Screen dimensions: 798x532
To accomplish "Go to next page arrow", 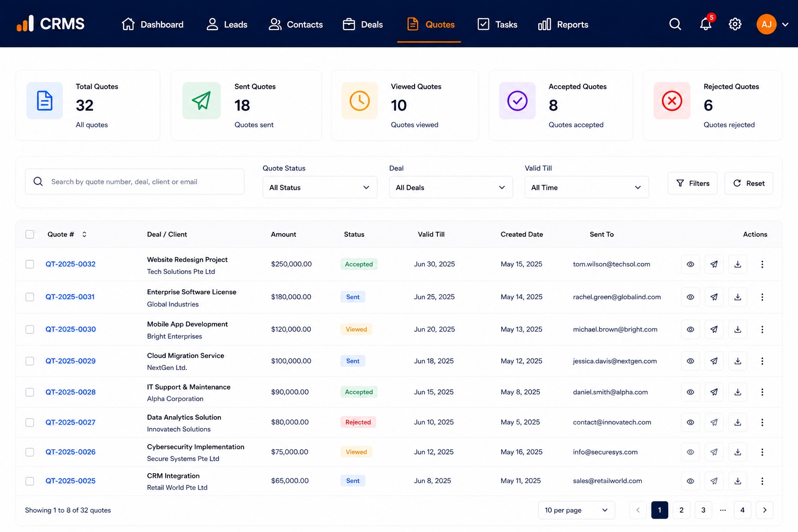I will pyautogui.click(x=764, y=510).
